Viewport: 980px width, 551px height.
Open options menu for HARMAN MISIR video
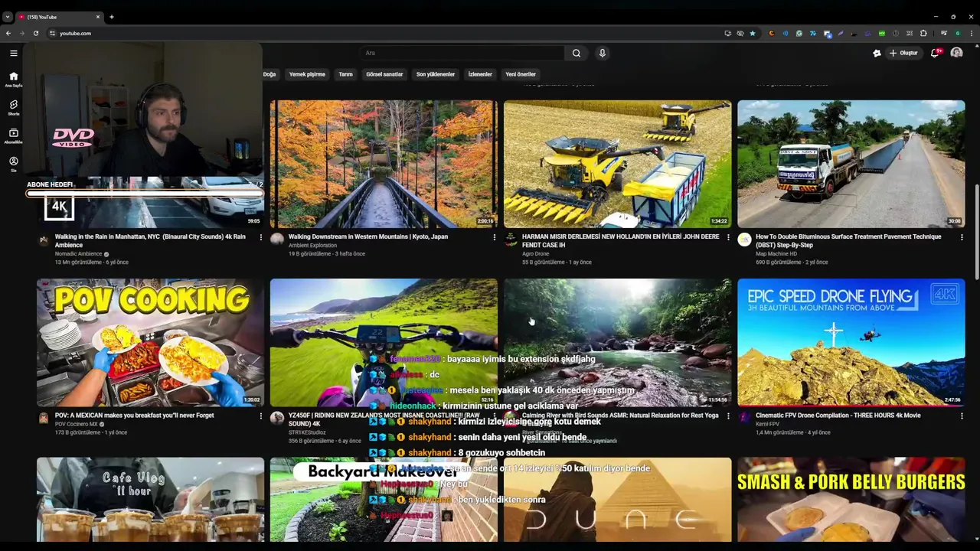tap(728, 237)
